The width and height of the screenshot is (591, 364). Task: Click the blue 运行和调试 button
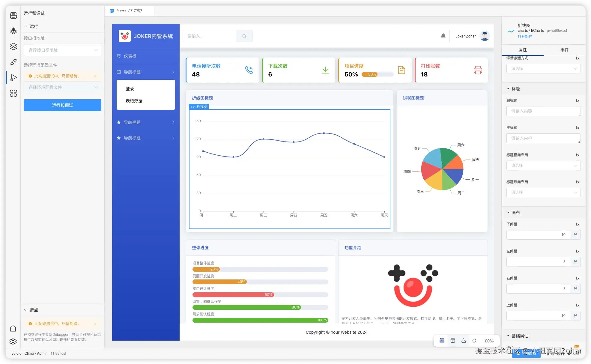coord(62,105)
